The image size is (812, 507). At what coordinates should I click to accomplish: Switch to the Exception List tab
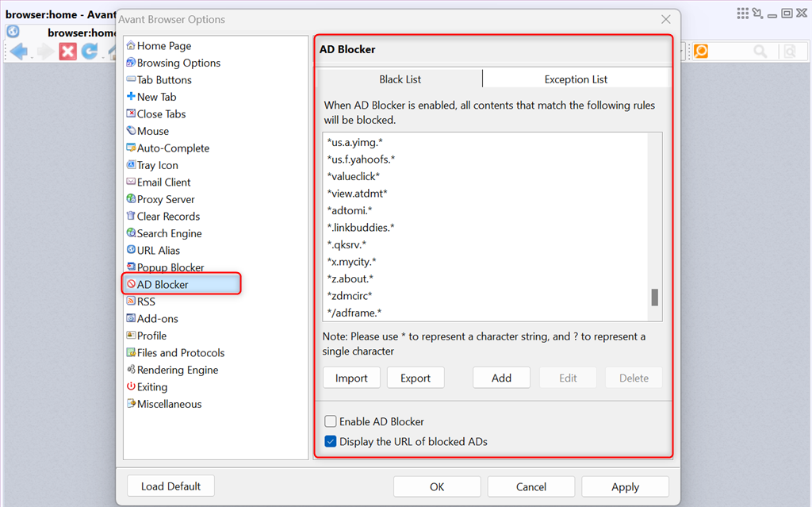click(x=576, y=79)
